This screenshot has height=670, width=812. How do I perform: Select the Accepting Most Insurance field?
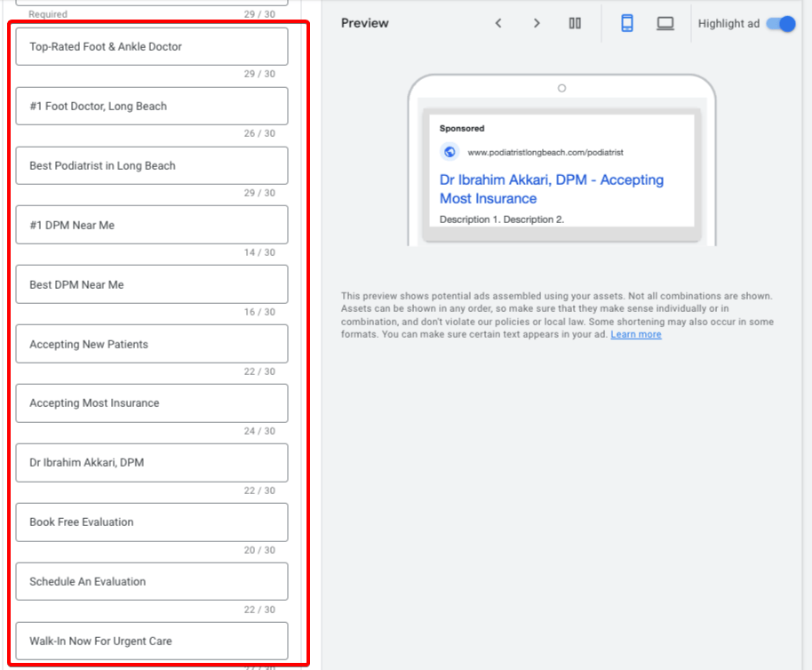pos(152,403)
